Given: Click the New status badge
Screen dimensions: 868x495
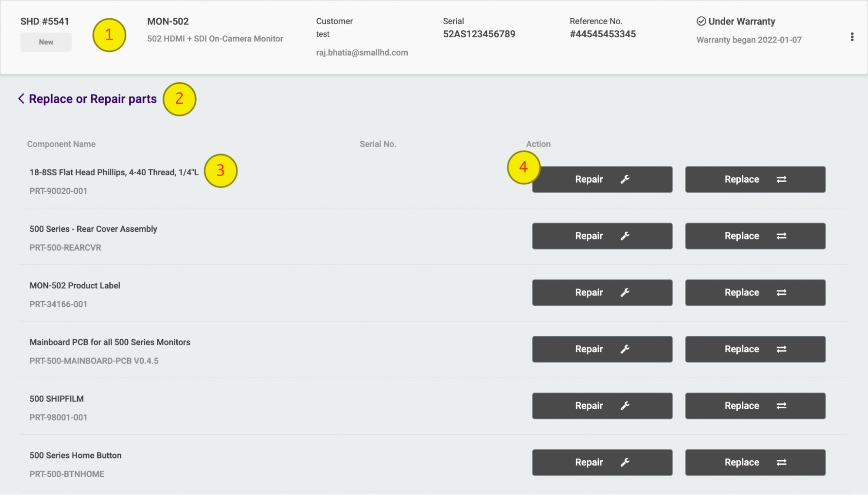Looking at the screenshot, I should tap(46, 42).
